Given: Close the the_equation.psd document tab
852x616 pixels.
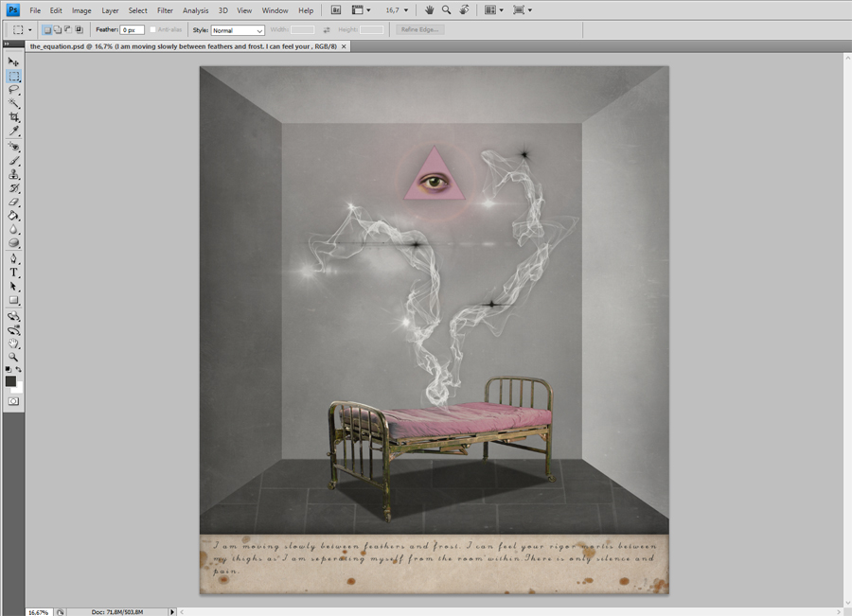Looking at the screenshot, I should point(344,45).
